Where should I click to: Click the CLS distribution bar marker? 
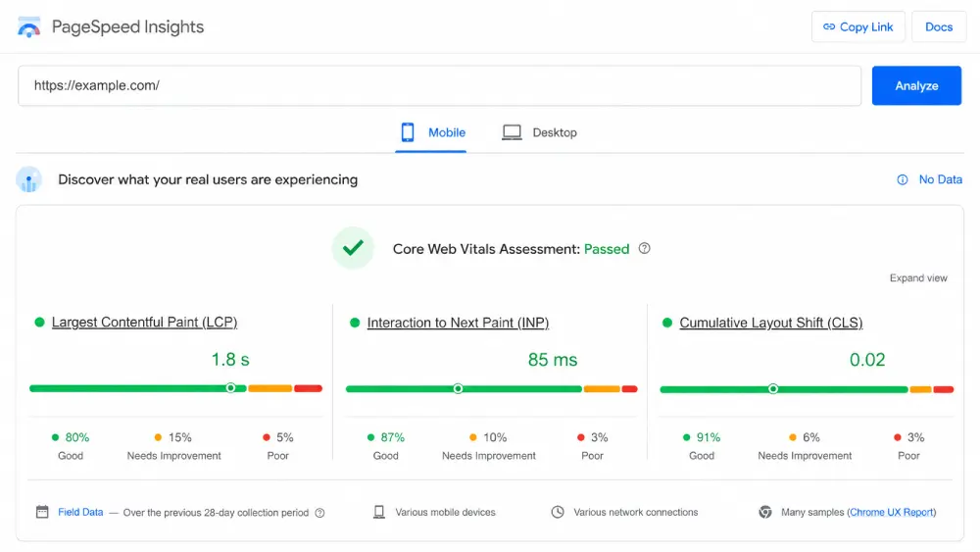coord(773,389)
